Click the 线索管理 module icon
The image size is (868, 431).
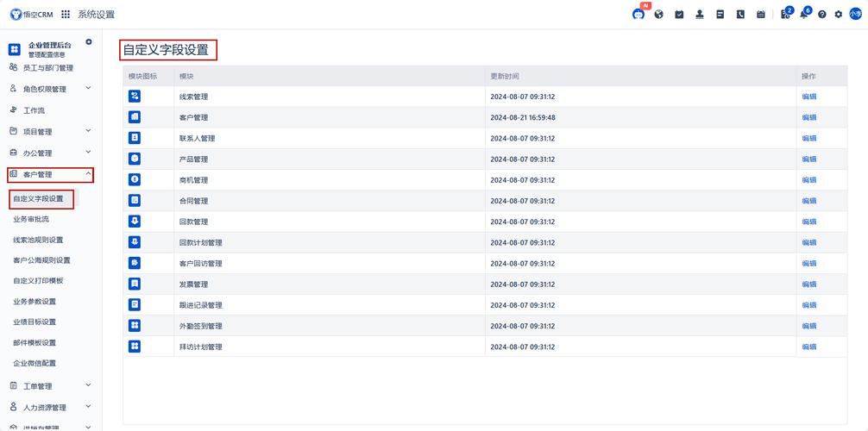click(135, 97)
